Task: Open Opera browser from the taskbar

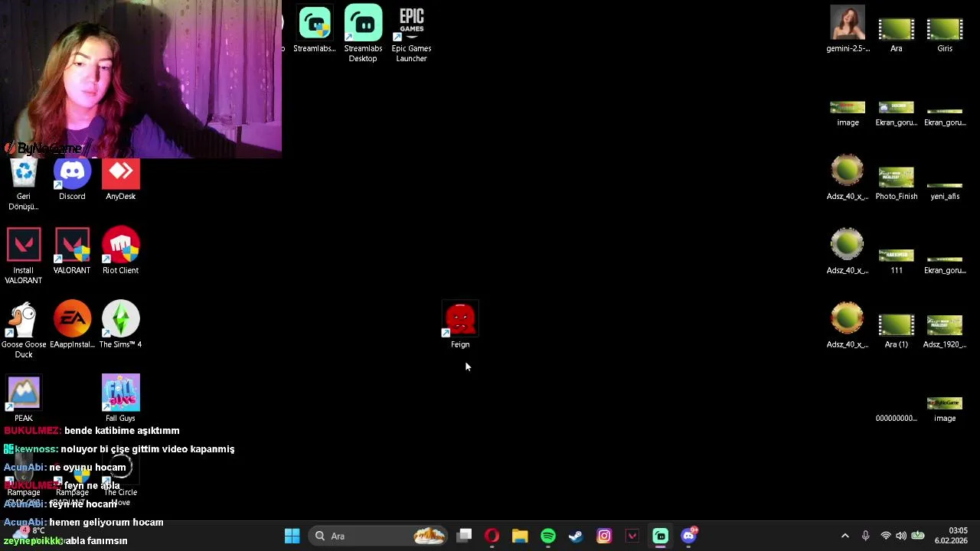Action: tap(492, 536)
